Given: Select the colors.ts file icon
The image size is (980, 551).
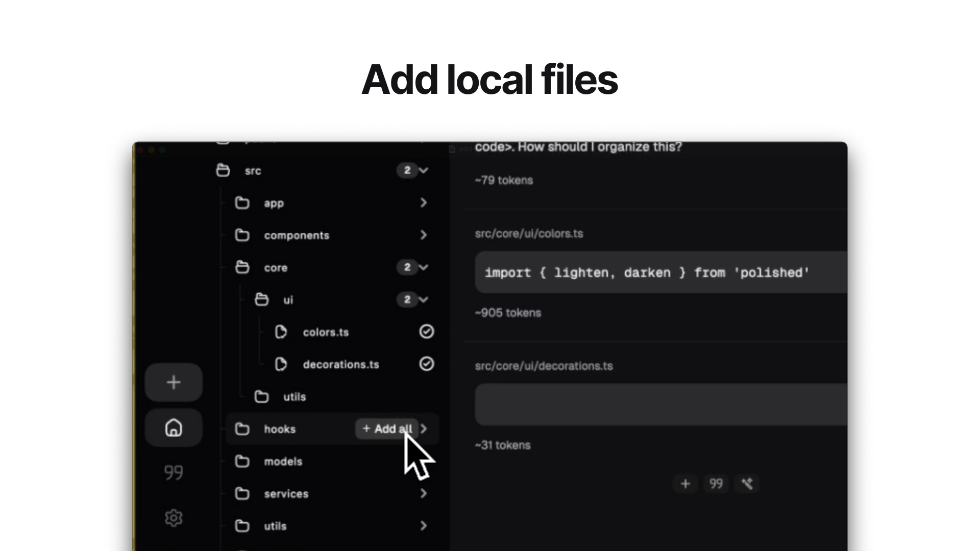Looking at the screenshot, I should coord(281,332).
